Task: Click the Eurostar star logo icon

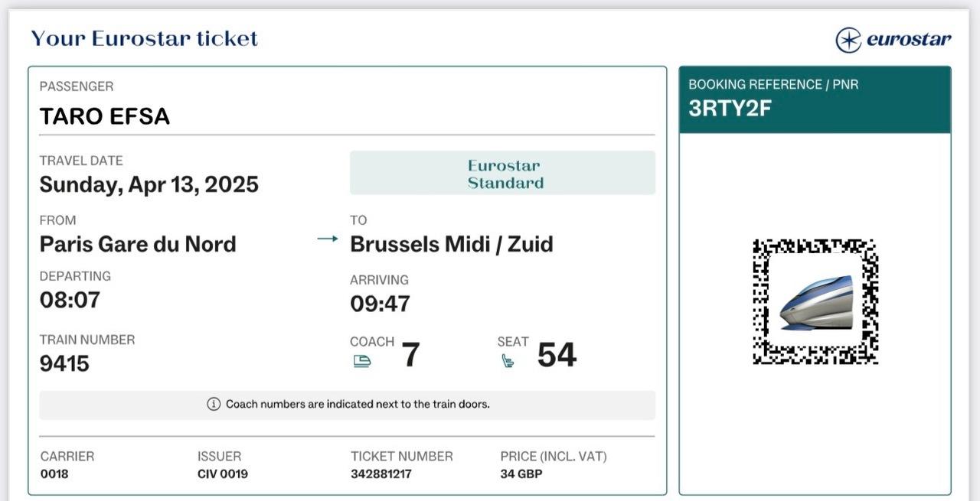Action: click(848, 40)
